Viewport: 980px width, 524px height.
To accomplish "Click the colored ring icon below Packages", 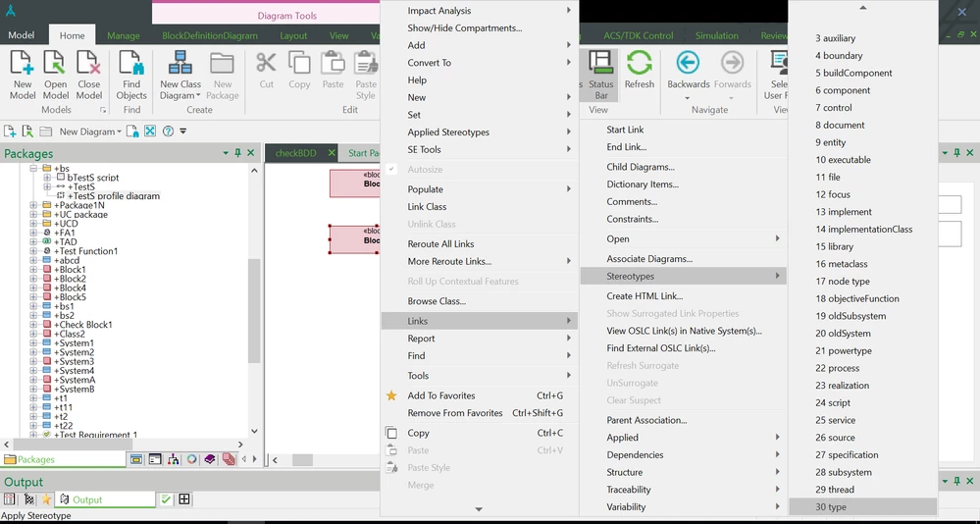I will pos(191,459).
